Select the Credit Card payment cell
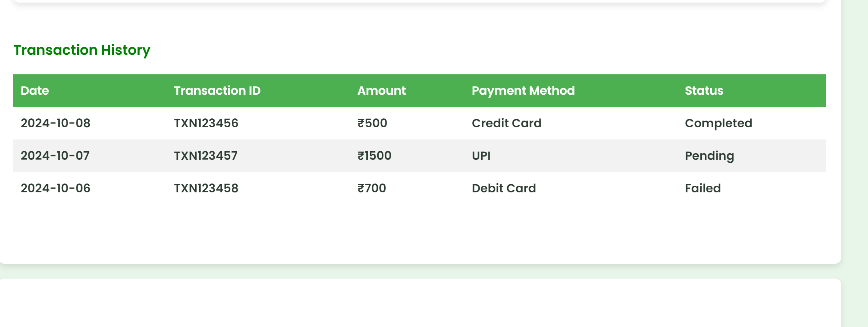Screen dimensions: 868x327 [507, 123]
